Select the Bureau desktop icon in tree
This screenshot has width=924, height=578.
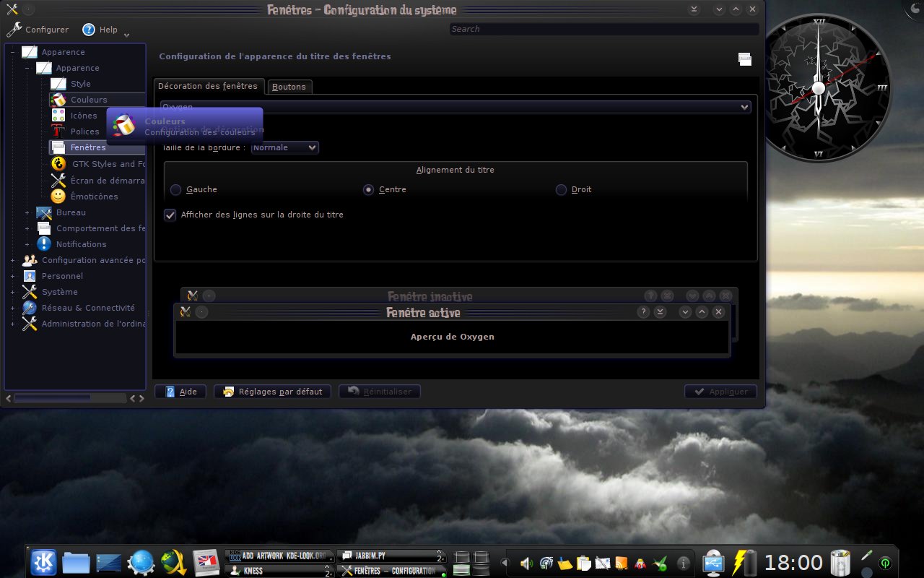pos(44,212)
